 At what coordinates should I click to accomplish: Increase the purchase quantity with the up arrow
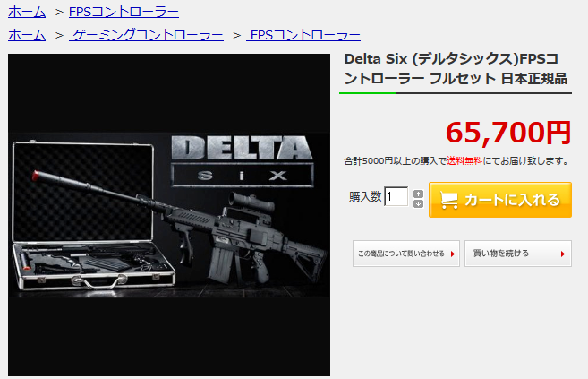[418, 194]
